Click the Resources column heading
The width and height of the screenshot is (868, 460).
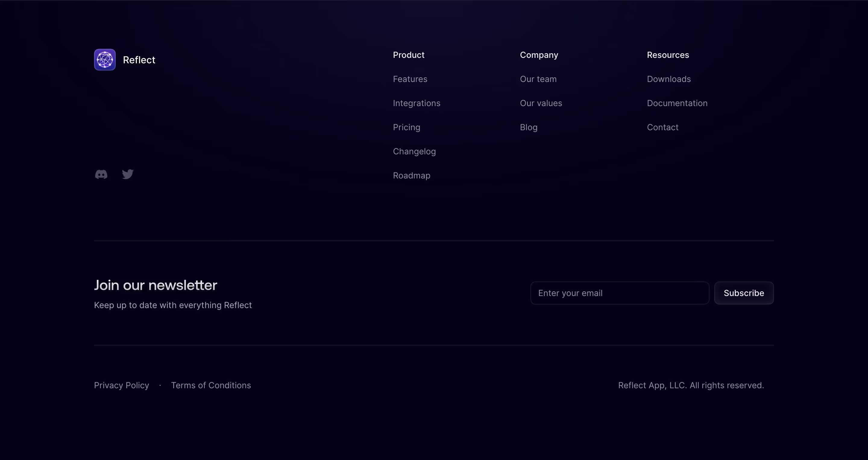[x=668, y=55]
